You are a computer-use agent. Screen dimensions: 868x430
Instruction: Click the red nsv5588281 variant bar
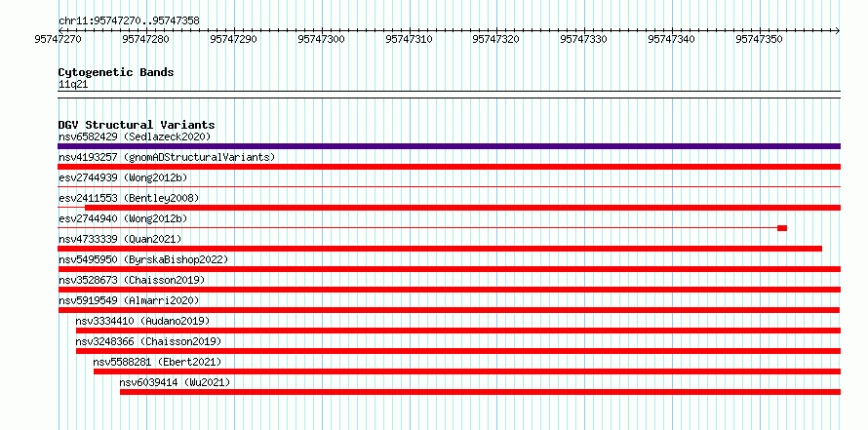point(466,371)
